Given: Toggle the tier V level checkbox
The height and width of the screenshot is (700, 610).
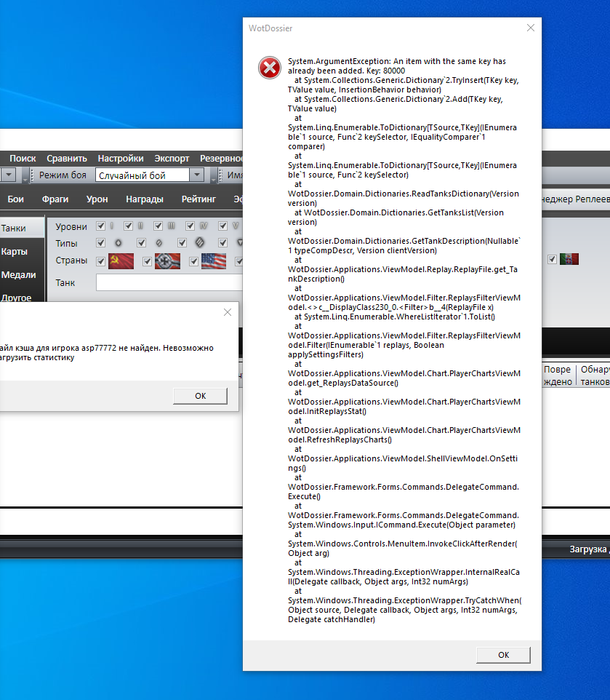Looking at the screenshot, I should (x=223, y=226).
